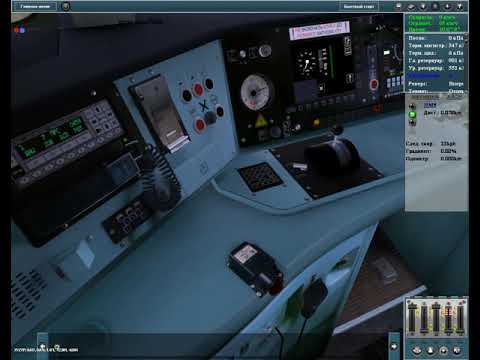
Task: Click the blue locomotive name link in train list
Action: pos(430,105)
